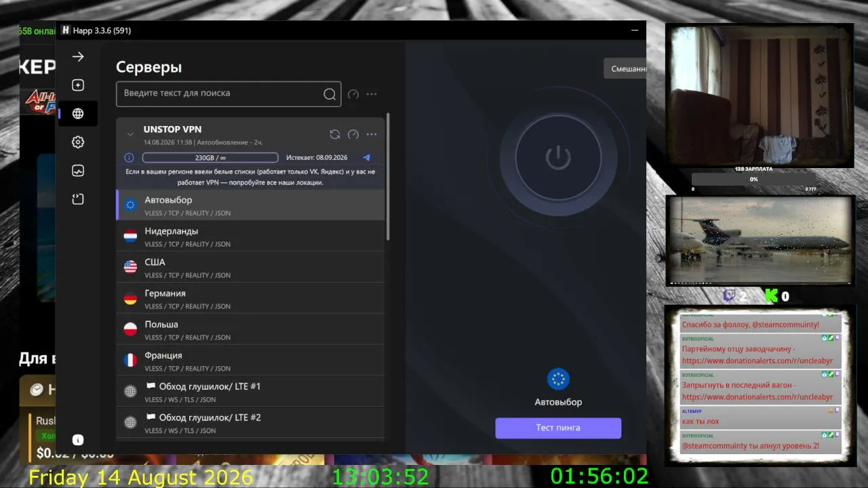Click the Смешанный mode button
Image resolution: width=868 pixels, height=488 pixels.
tap(625, 68)
